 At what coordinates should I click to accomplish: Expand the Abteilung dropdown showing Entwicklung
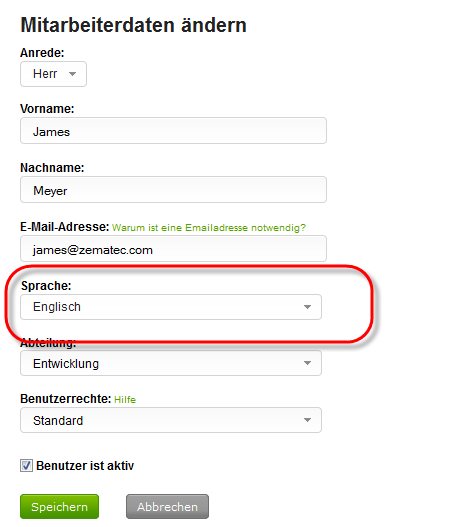coord(171,363)
